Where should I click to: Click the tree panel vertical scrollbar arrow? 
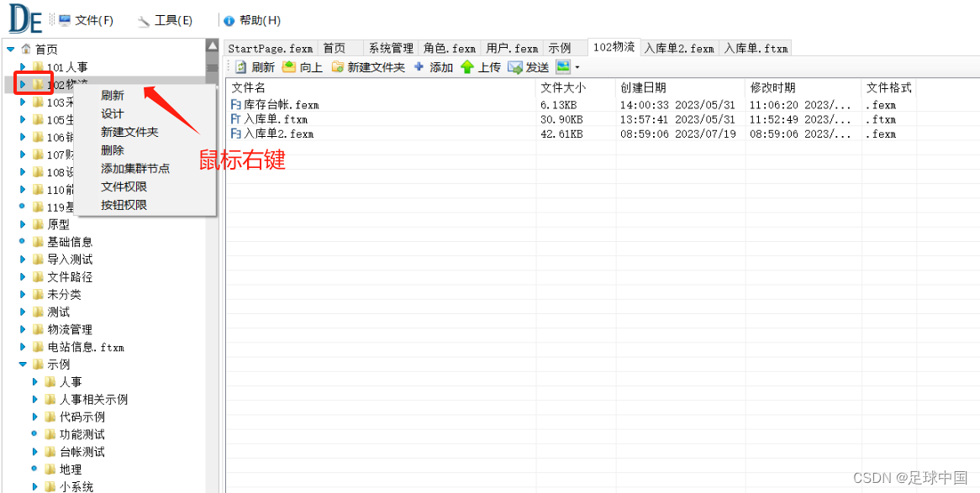click(x=213, y=45)
